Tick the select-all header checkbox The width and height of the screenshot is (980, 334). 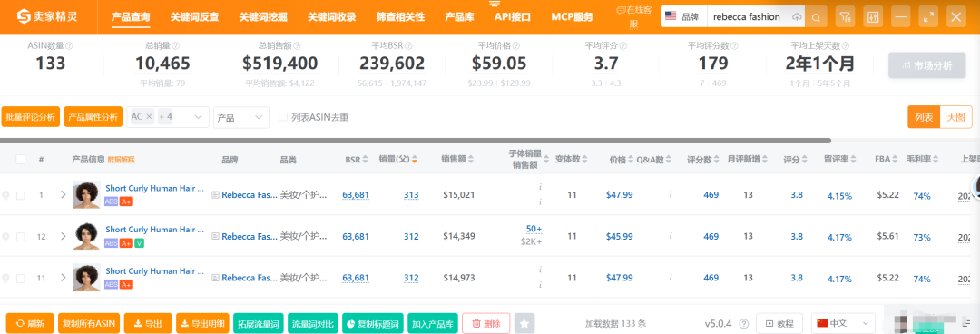pos(21,160)
